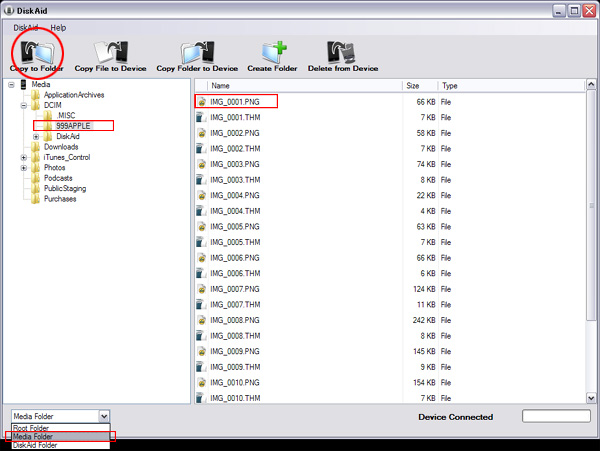Click icon of IMG_0006.PNG file
The height and width of the screenshot is (451, 600).
[201, 258]
